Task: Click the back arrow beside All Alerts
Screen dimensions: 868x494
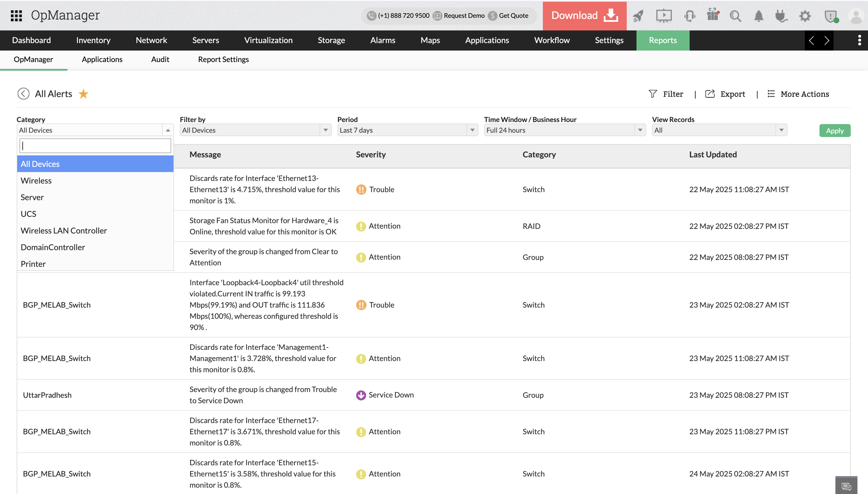Action: pyautogui.click(x=23, y=94)
